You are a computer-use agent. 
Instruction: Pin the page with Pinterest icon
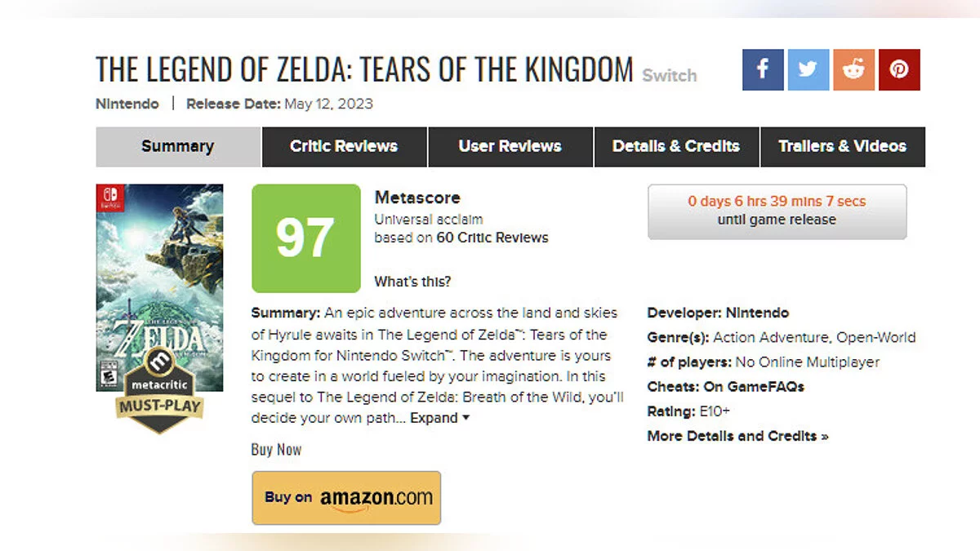[899, 69]
